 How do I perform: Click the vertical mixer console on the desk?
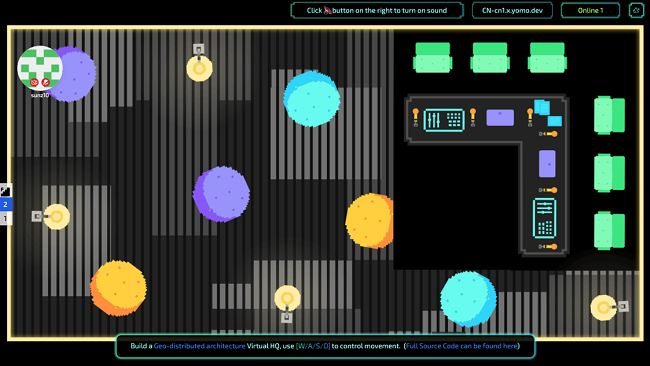click(544, 218)
